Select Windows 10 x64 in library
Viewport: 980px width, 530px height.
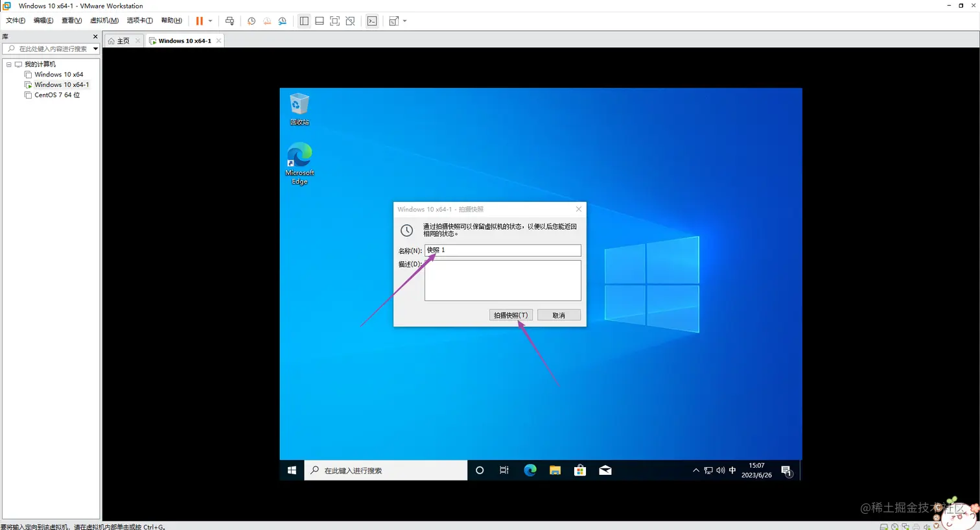(58, 75)
